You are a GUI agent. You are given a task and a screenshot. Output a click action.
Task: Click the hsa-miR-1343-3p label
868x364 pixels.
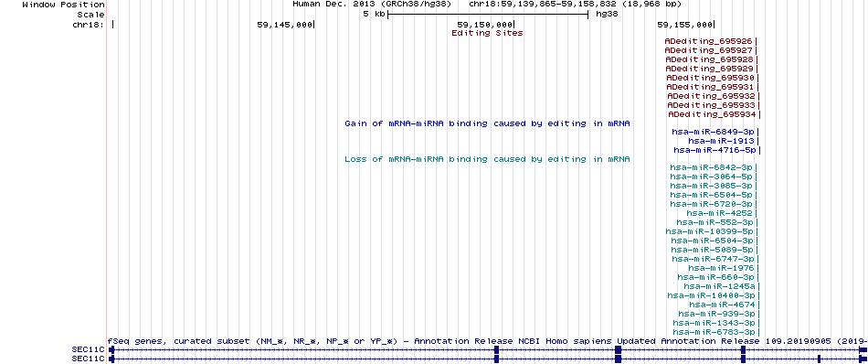click(x=715, y=323)
